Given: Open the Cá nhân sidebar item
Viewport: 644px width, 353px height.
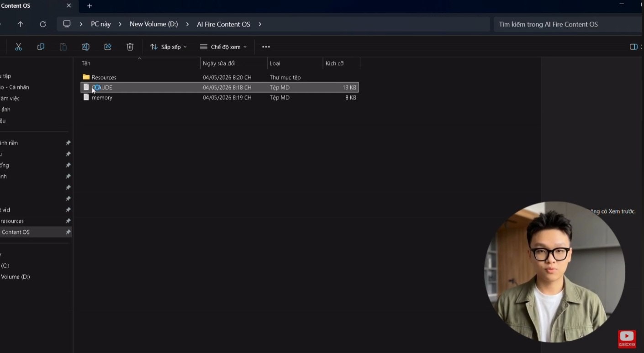Looking at the screenshot, I should point(15,87).
